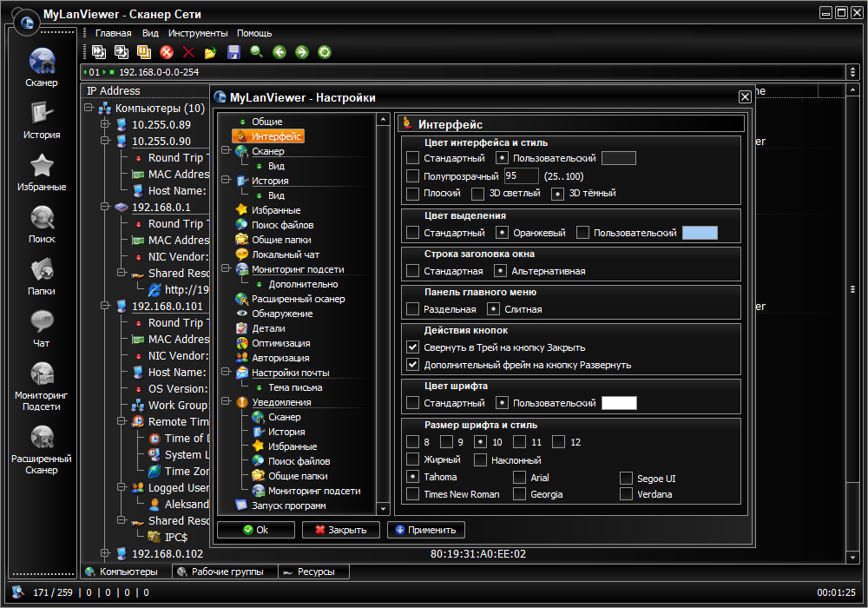Pick the light blue selection color swatch

point(700,233)
